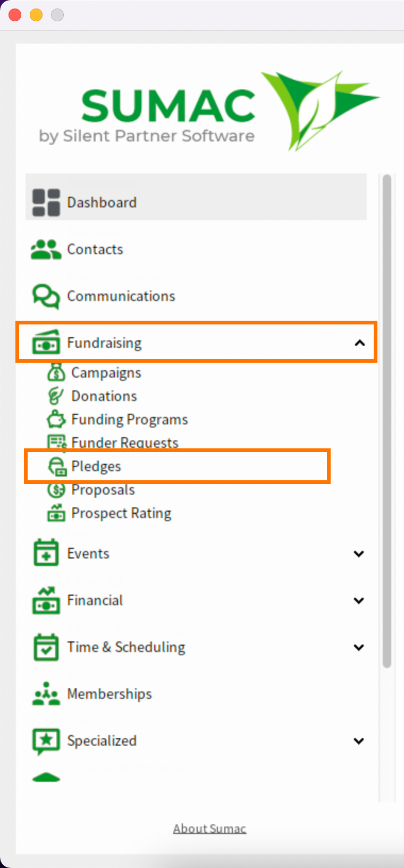Screen dimensions: 404x868
Task: Expand the Specialized section arrow
Action: pyautogui.click(x=359, y=741)
